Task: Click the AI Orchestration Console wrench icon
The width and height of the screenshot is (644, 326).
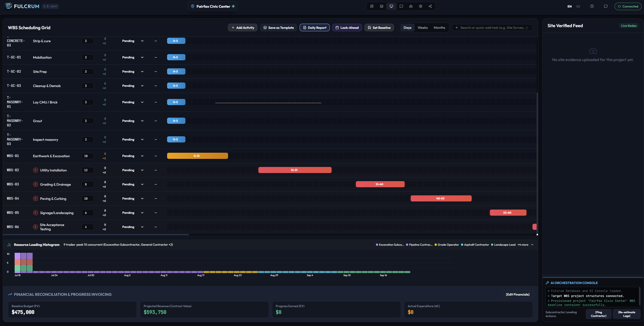Action: (x=547, y=283)
